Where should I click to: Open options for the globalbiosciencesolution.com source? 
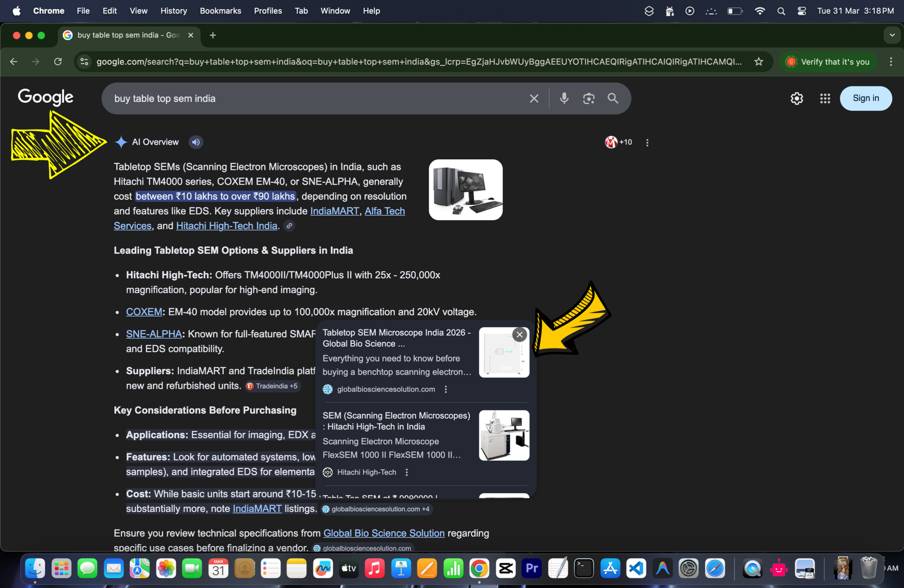coord(446,389)
